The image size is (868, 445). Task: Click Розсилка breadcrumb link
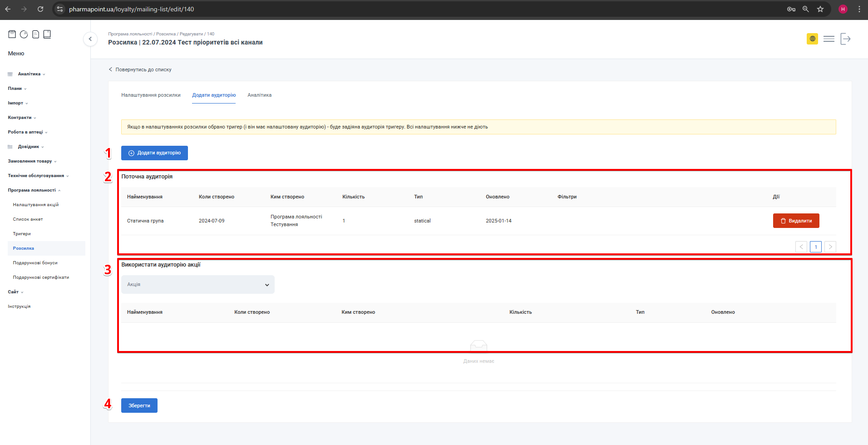click(x=166, y=34)
